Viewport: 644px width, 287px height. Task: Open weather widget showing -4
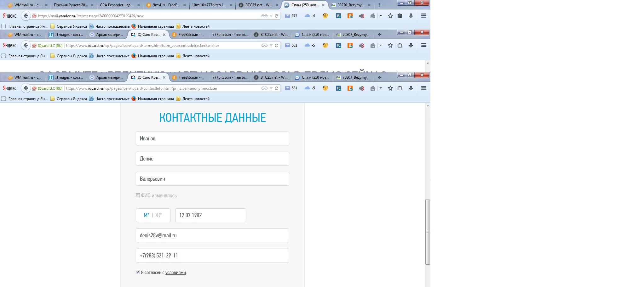(x=310, y=16)
